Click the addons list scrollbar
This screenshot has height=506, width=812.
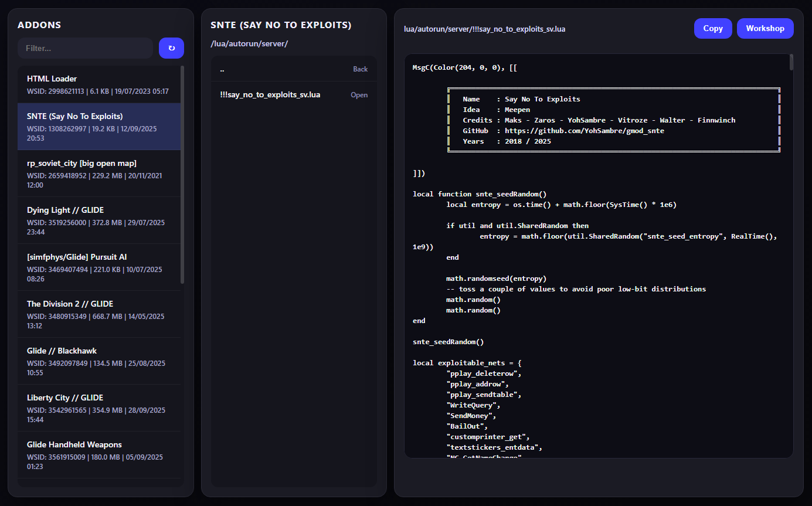click(182, 176)
